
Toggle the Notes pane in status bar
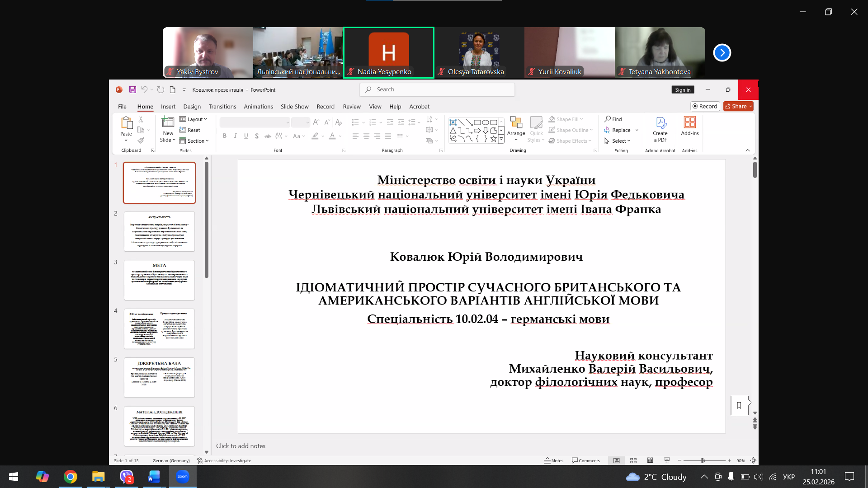click(x=554, y=460)
